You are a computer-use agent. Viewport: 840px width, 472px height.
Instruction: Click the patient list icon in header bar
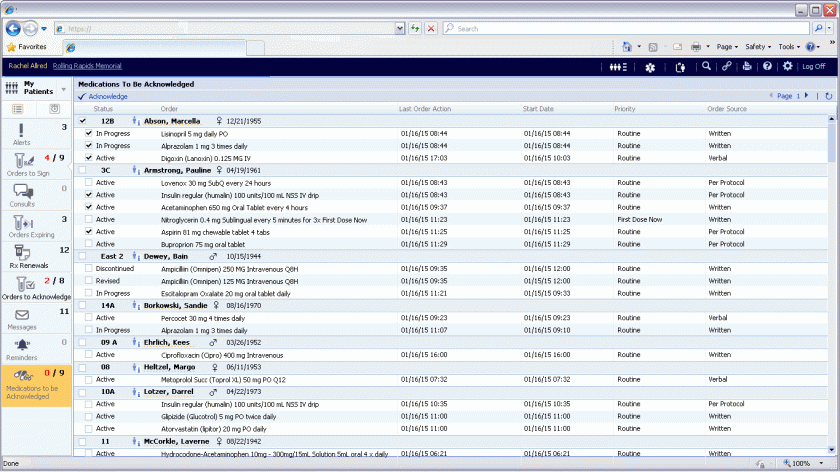click(x=618, y=66)
